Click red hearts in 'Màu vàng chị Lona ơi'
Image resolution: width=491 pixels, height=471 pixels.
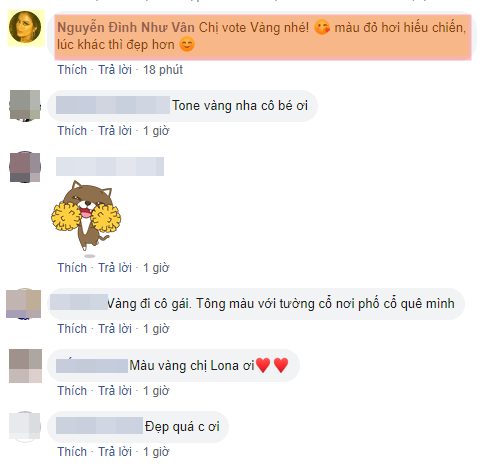[272, 365]
